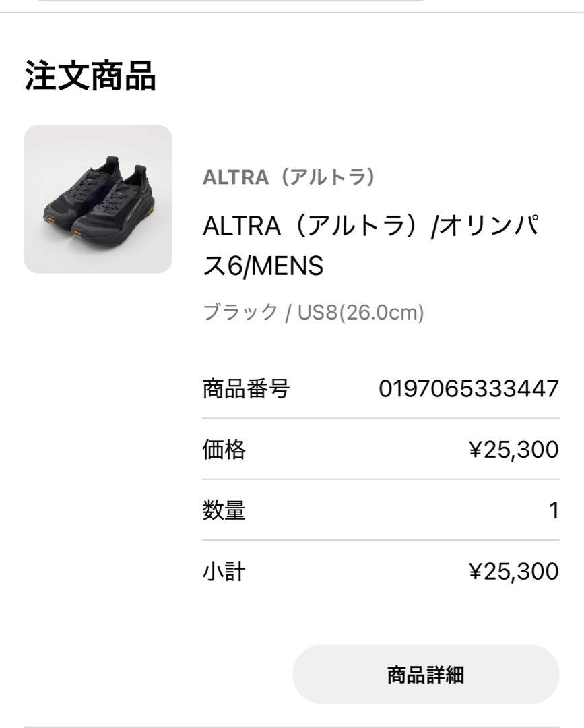Viewport: 584px width, 728px height.
Task: Open the 商品詳細 button
Action: tap(426, 674)
